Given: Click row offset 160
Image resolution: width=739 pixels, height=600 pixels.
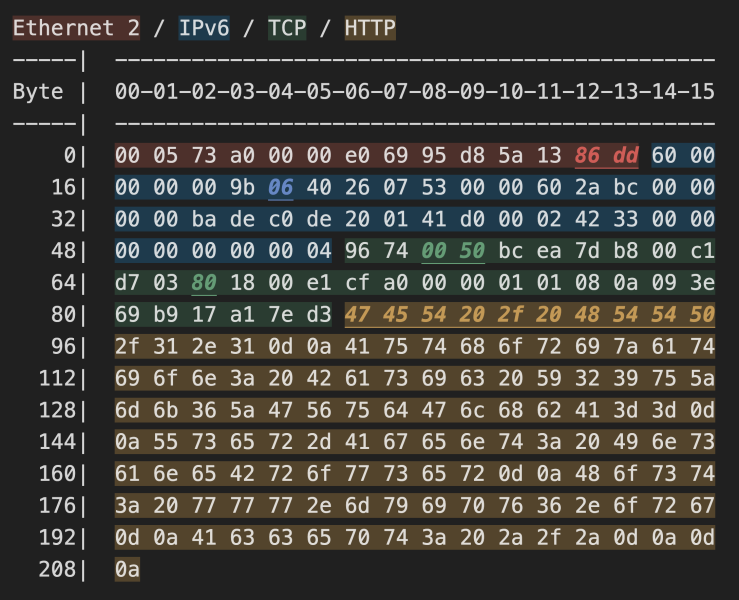Looking at the screenshot, I should tap(57, 474).
